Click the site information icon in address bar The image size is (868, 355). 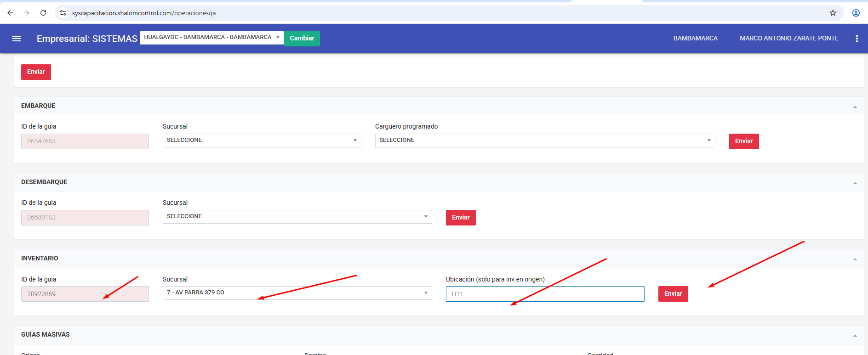point(63,13)
